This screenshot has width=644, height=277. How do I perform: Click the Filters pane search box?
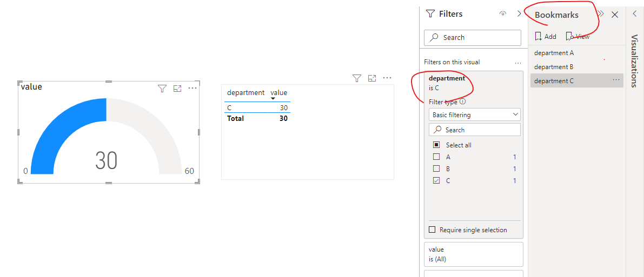pos(473,37)
